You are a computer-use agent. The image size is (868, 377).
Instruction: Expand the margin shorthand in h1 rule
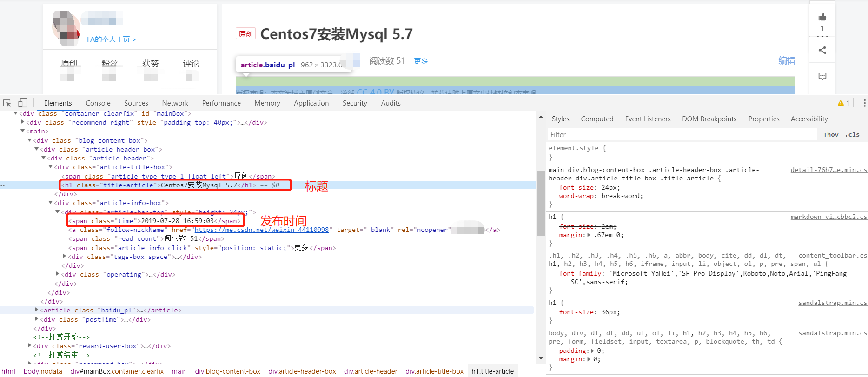589,235
